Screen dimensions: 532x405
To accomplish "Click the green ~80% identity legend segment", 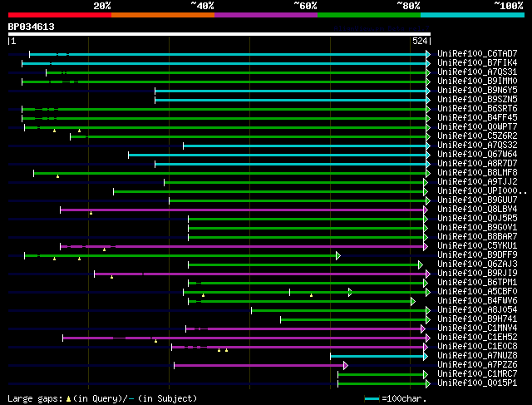I will [369, 15].
